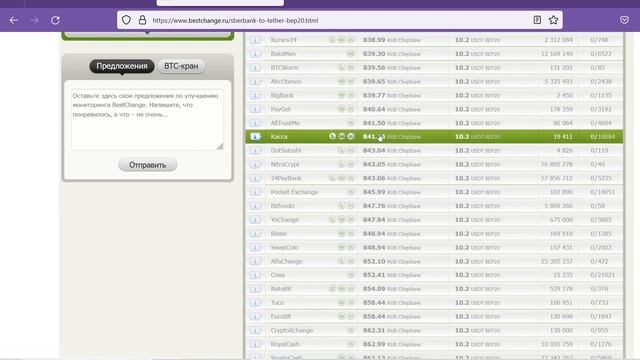This screenshot has height=360, width=640.
Task: Open info icon for highlighted Касса row
Action: click(x=255, y=137)
